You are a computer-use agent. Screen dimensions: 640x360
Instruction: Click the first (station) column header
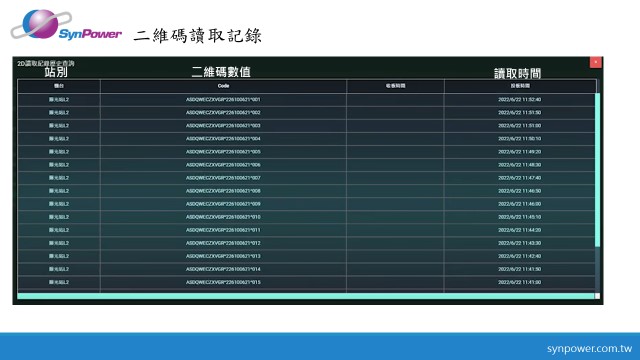59,86
